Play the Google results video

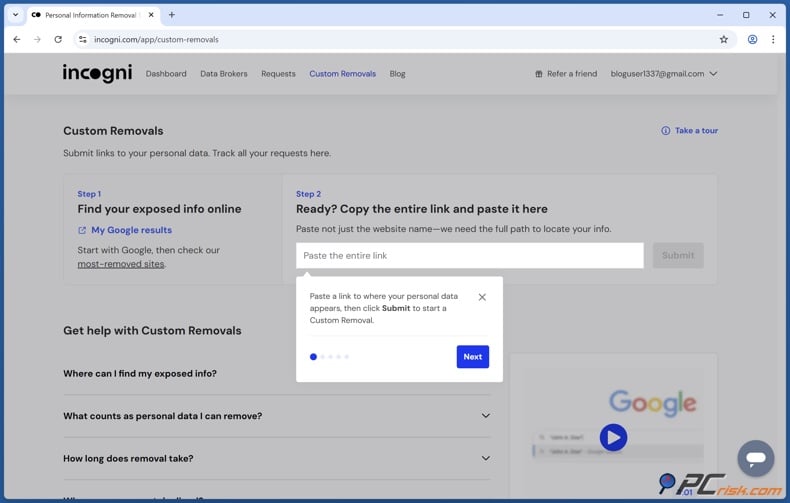613,437
